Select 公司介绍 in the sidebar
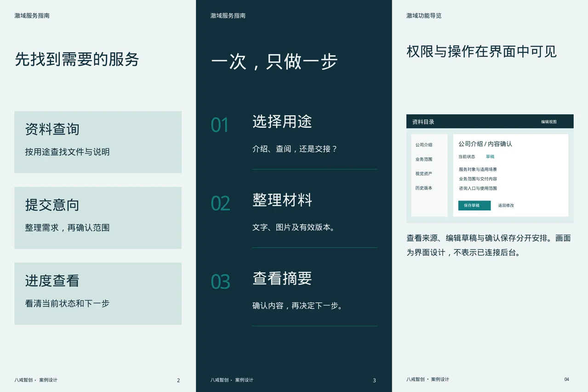The height and width of the screenshot is (392, 588). coord(424,145)
